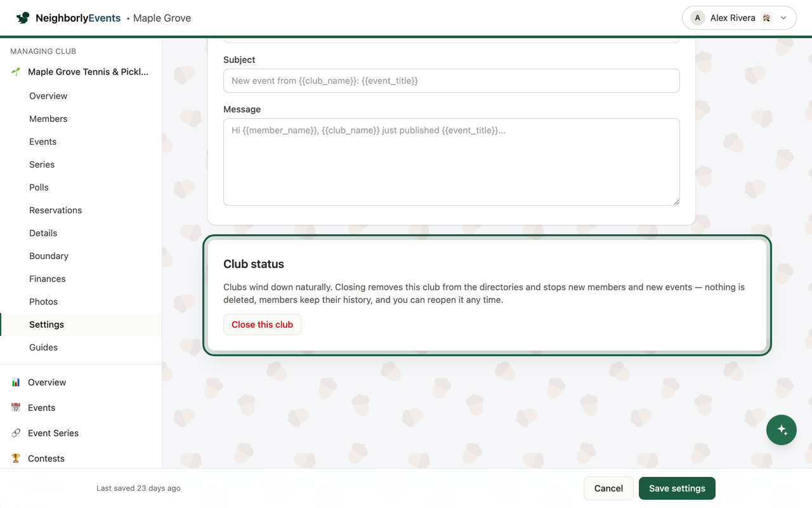Click into the Subject input field
Screen dimensions: 812x508
[452, 81]
